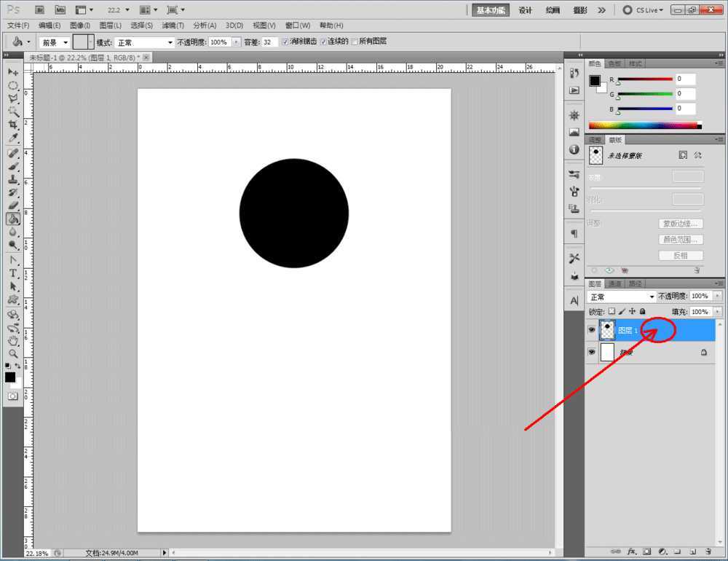Launch Bridge from the Br icon
728x561 pixels.
click(39, 9)
